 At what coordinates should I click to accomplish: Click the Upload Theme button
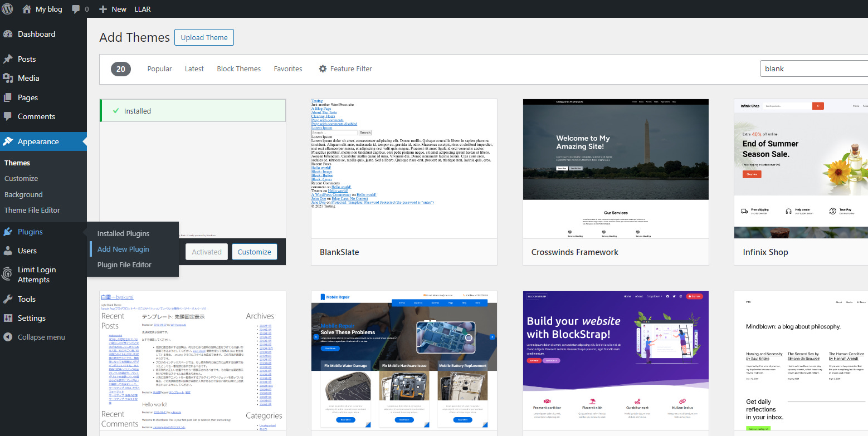[x=204, y=37]
